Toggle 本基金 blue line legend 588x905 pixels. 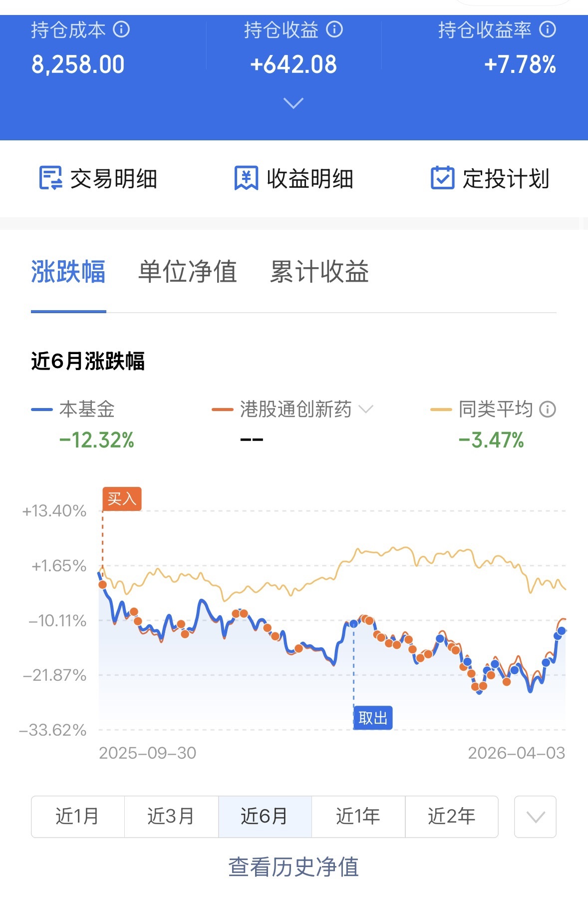pyautogui.click(x=73, y=410)
